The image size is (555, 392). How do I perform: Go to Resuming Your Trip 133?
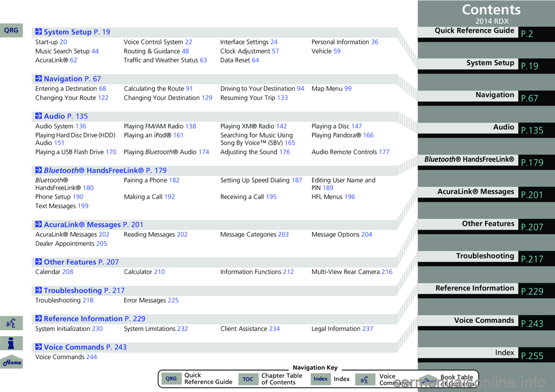pyautogui.click(x=254, y=98)
